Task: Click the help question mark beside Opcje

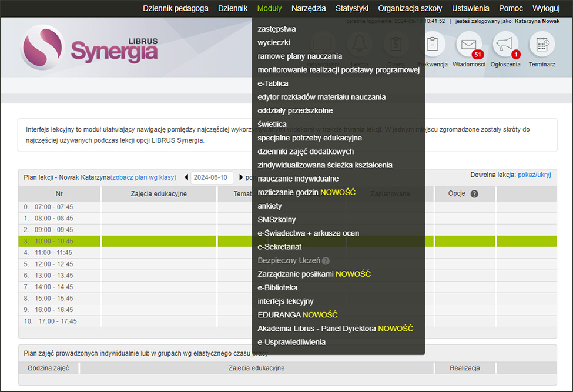Action: pos(474,193)
